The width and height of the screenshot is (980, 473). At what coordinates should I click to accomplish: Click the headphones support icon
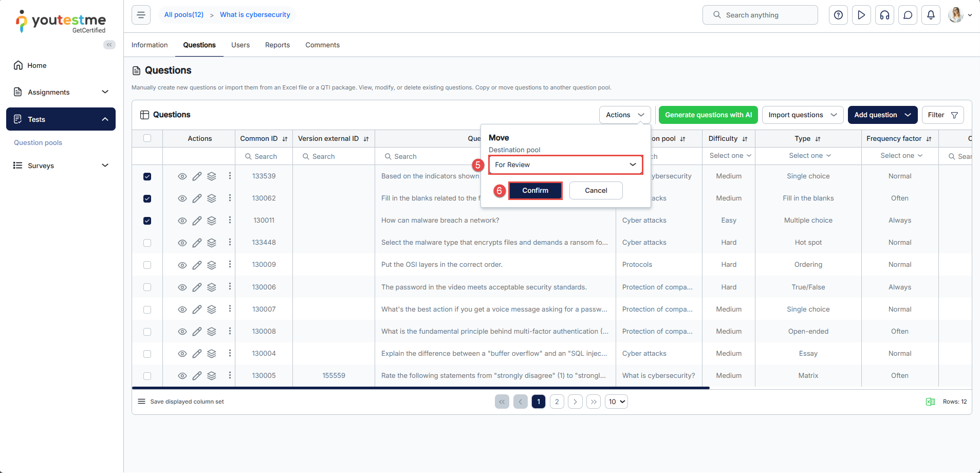click(884, 15)
